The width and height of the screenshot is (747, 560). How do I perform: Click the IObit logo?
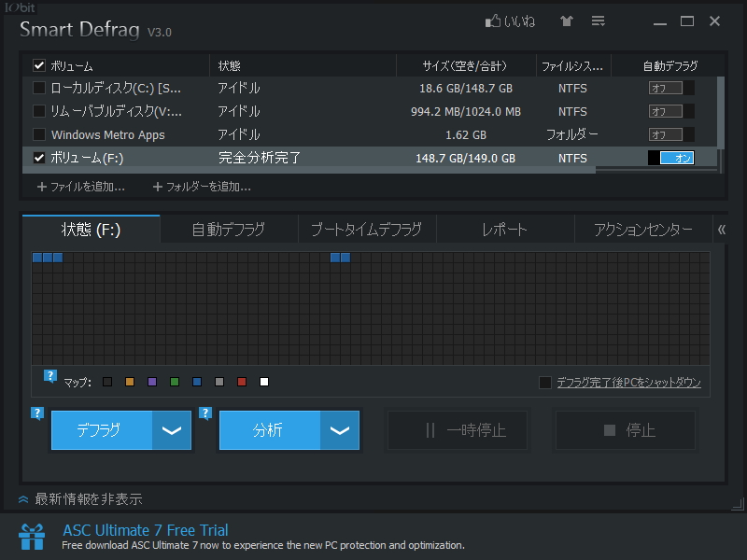pyautogui.click(x=20, y=7)
